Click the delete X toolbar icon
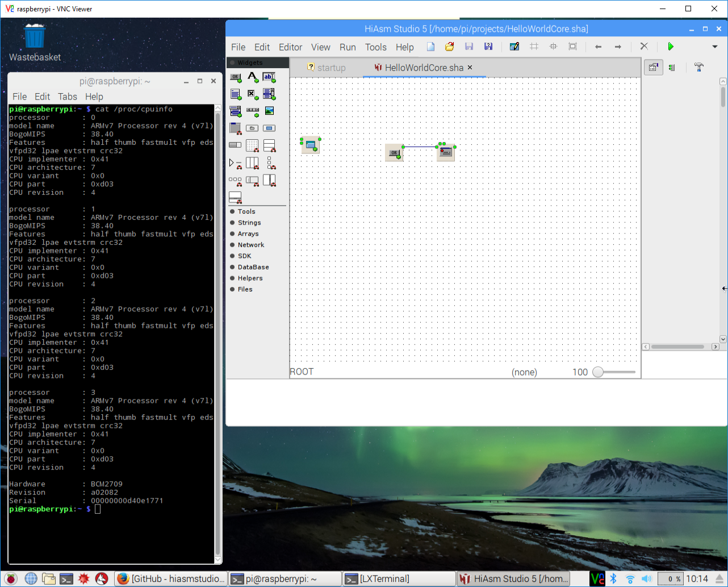The width and height of the screenshot is (728, 587). point(644,47)
